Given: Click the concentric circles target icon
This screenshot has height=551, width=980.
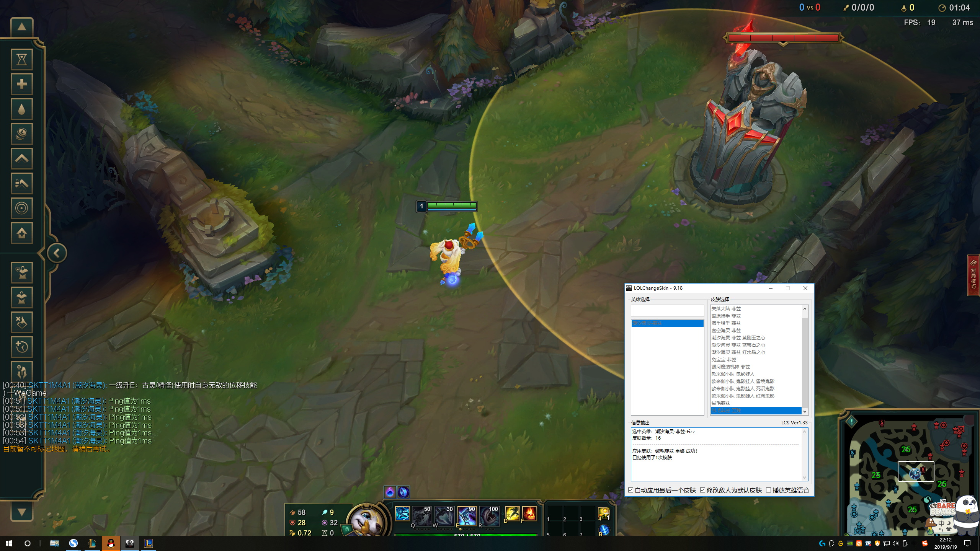Looking at the screenshot, I should click(x=22, y=208).
